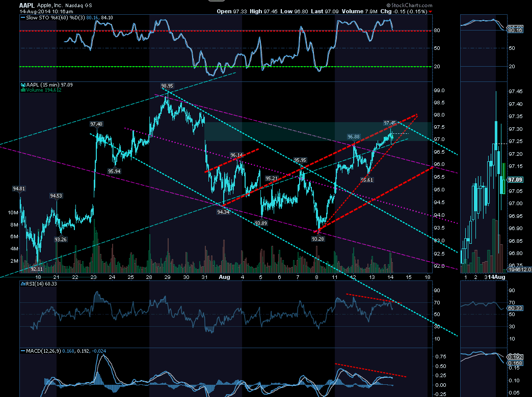Select the 14-Aug-2014 10:16am timestamp
This screenshot has width=532, height=397.
[x=46, y=11]
